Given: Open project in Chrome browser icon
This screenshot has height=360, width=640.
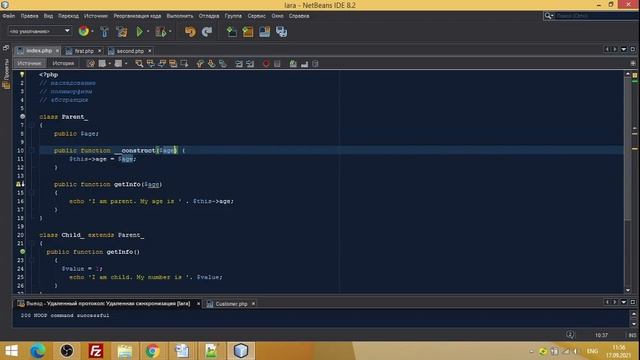Looking at the screenshot, I should click(84, 31).
